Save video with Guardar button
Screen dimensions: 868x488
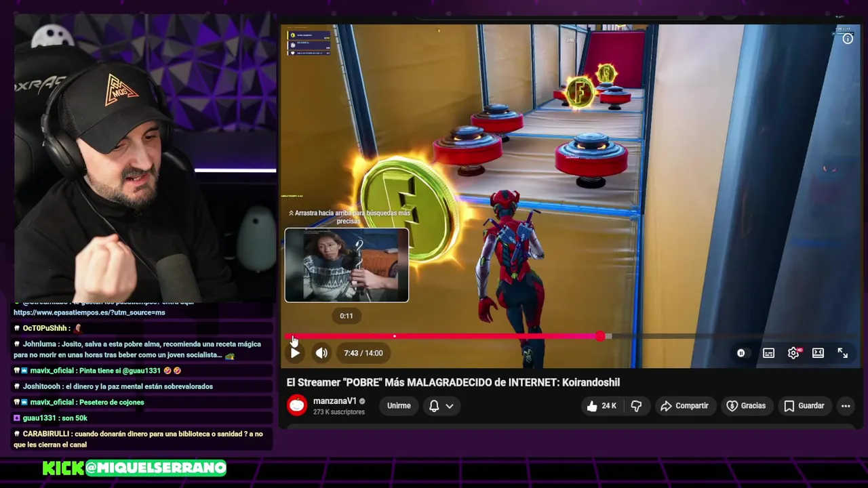click(x=804, y=406)
